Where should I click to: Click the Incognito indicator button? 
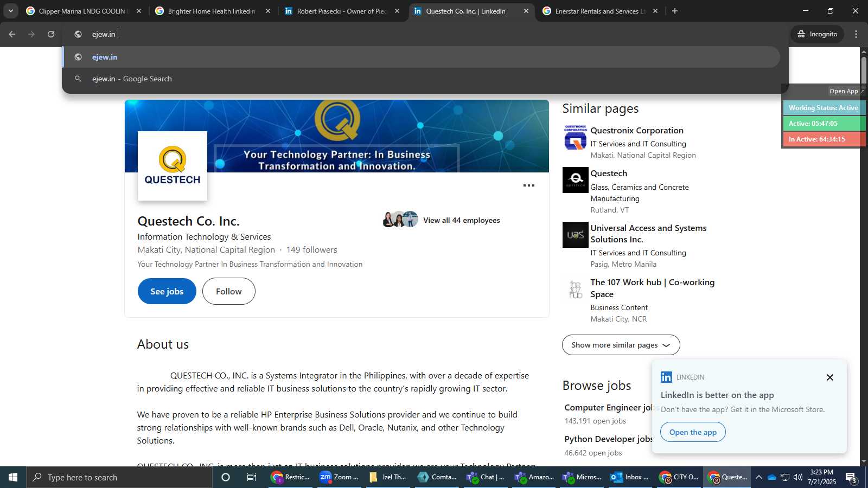coord(818,34)
